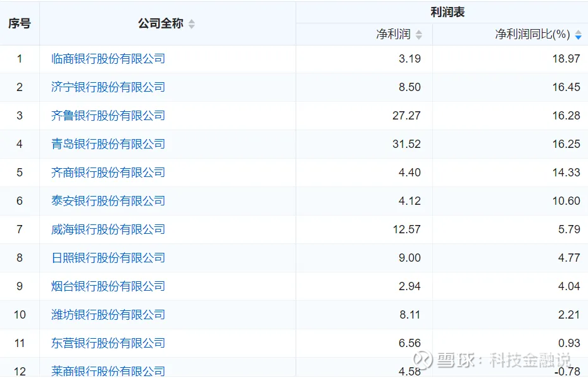
Task: Open 齐鲁银行股份有限公司 link
Action: click(x=108, y=116)
